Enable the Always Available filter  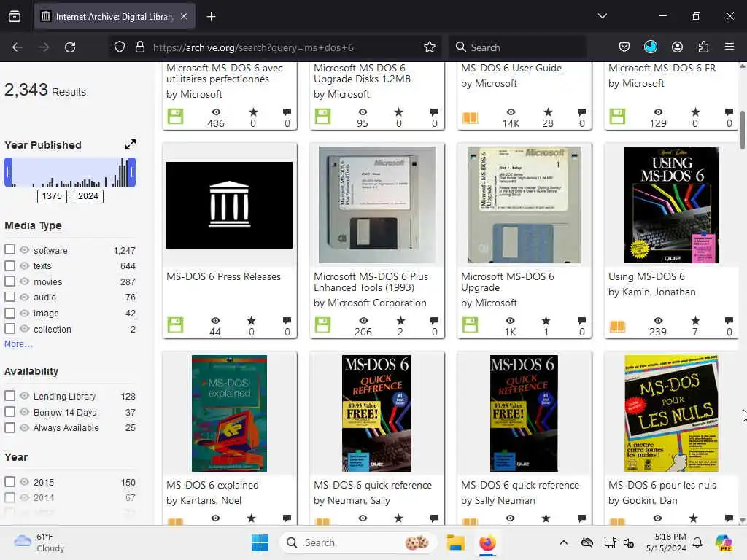pyautogui.click(x=9, y=427)
